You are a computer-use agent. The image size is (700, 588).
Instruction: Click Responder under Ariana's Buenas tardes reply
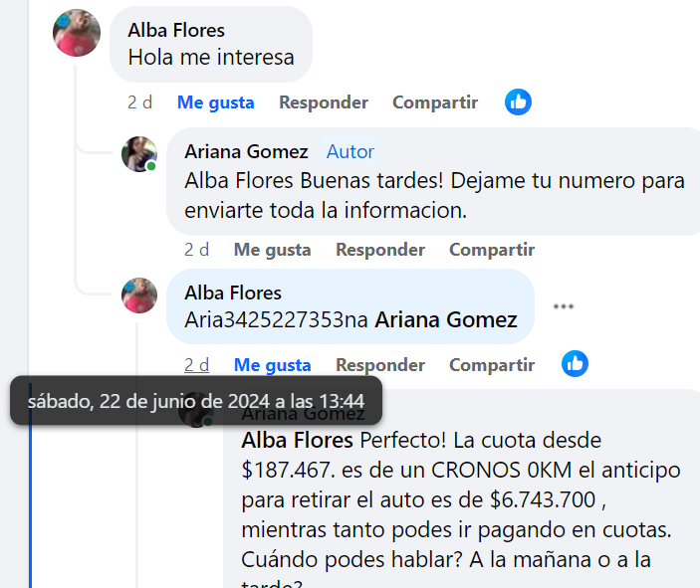coord(380,250)
